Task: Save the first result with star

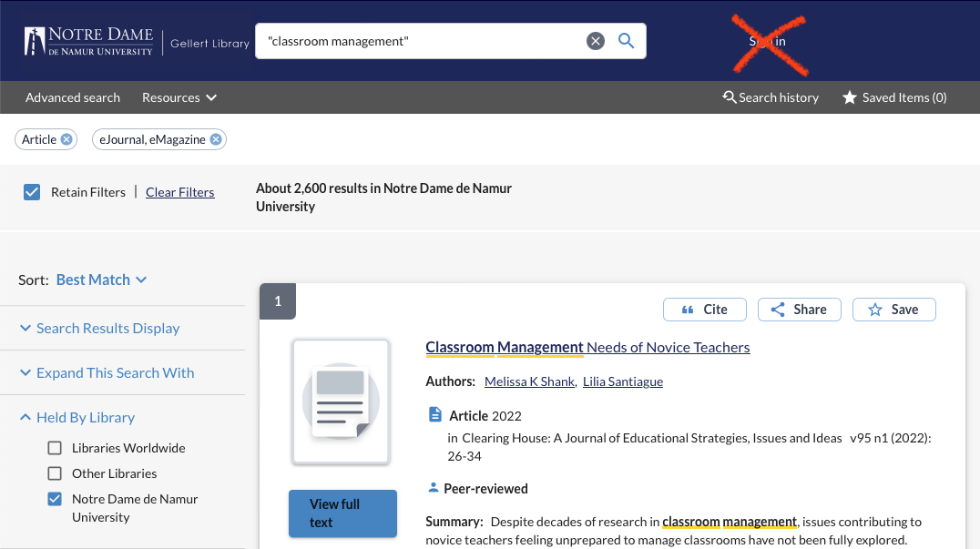Action: [893, 310]
